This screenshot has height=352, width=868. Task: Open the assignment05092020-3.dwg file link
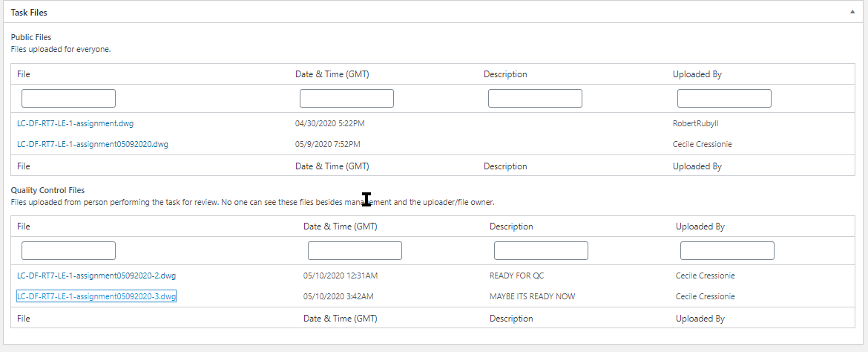(96, 296)
